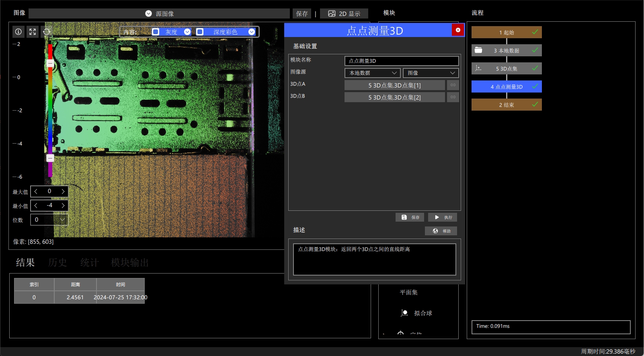Click the refresh rotate icon in viewer
This screenshot has height=356, width=644.
coord(47,31)
